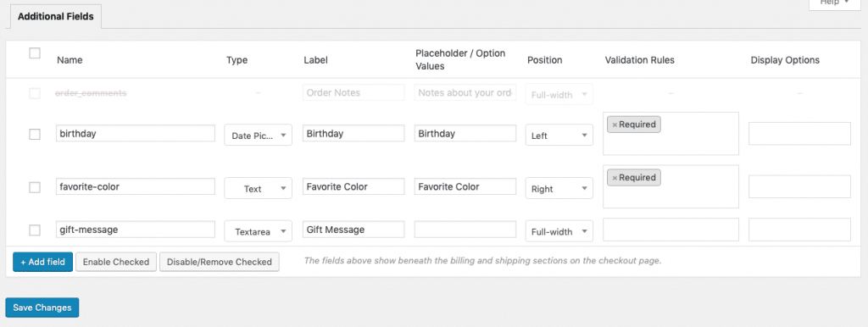Check the favorite-color row checkbox
This screenshot has width=868, height=327.
(x=35, y=187)
